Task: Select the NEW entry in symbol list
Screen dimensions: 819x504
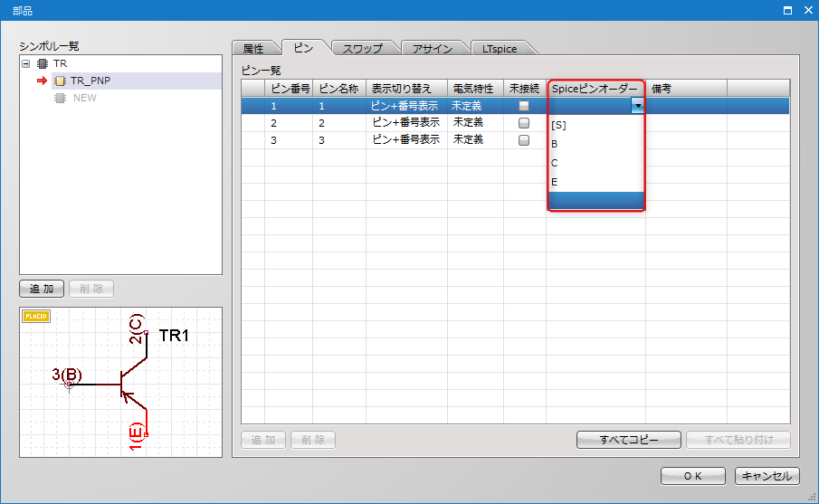Action: pyautogui.click(x=85, y=99)
